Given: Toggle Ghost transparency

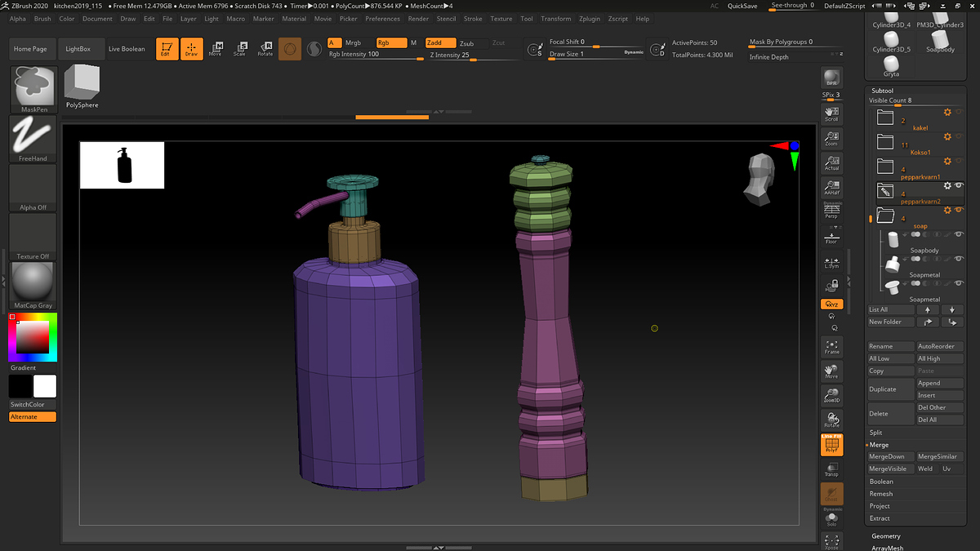Looking at the screenshot, I should (831, 494).
